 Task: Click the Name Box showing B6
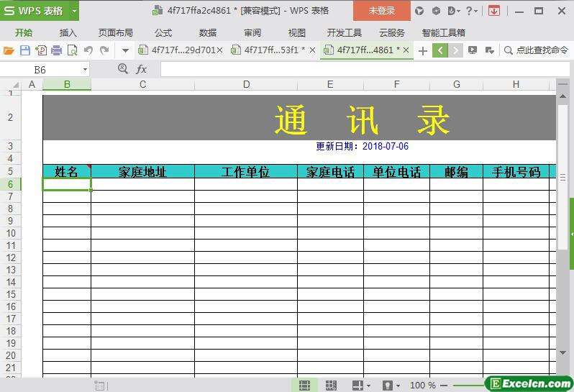pos(40,70)
